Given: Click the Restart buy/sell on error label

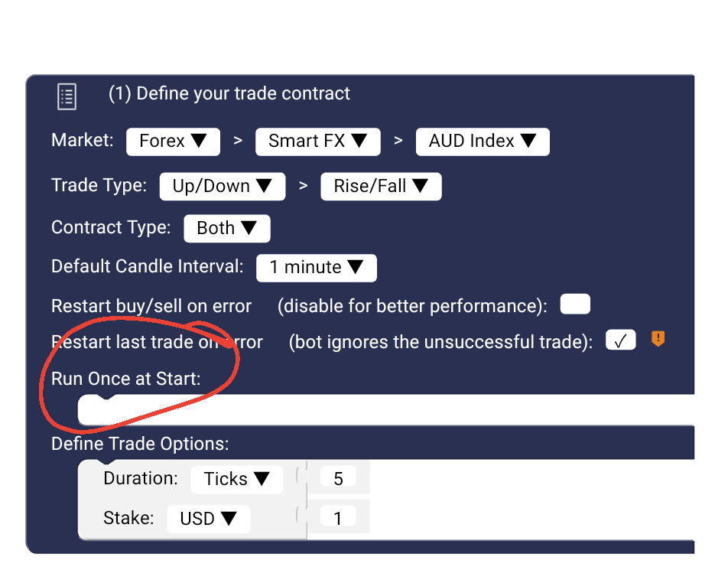Looking at the screenshot, I should tap(151, 305).
